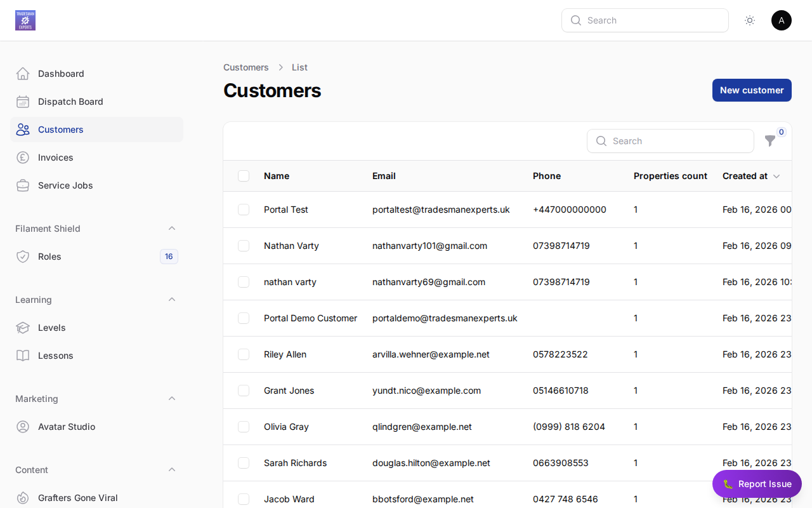Click the New customer button

pyautogui.click(x=752, y=90)
